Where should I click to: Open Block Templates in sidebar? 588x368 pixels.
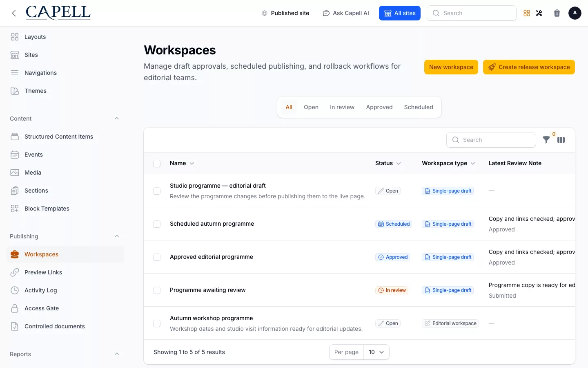coord(65,209)
